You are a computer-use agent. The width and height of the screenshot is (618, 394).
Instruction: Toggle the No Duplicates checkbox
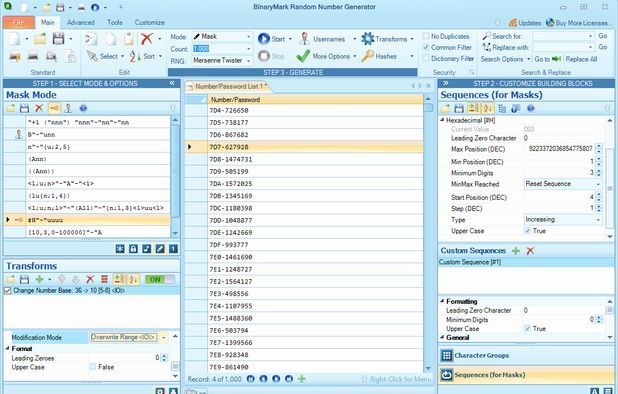(426, 36)
